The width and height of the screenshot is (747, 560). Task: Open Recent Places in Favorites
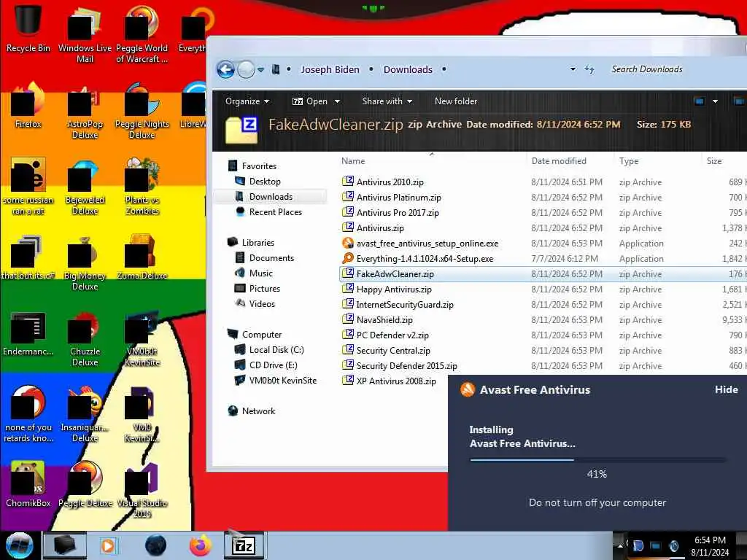[275, 212]
